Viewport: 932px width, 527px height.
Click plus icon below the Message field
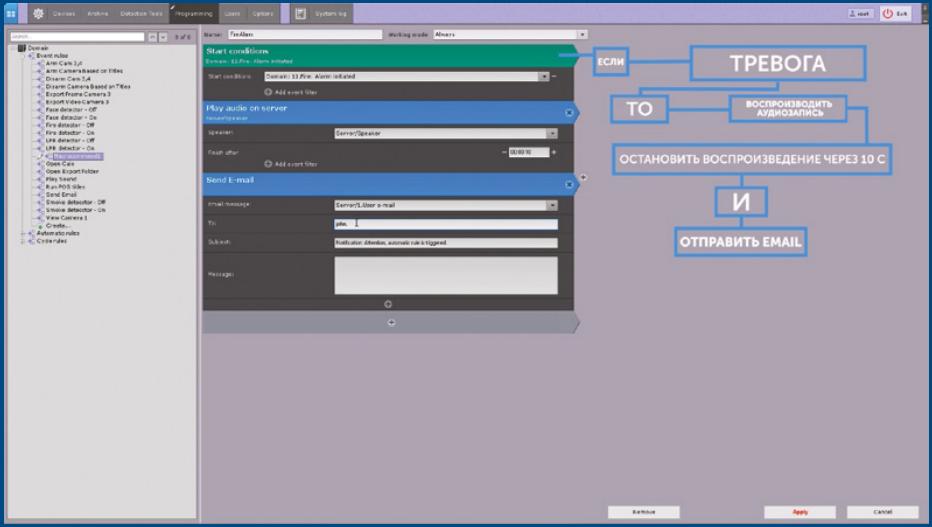pyautogui.click(x=388, y=303)
